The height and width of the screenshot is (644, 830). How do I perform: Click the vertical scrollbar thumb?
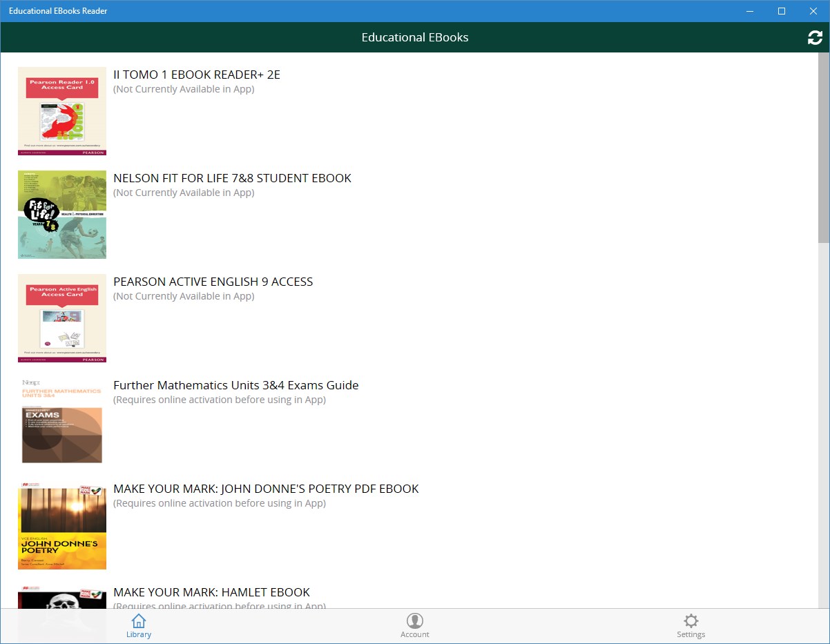tap(824, 148)
